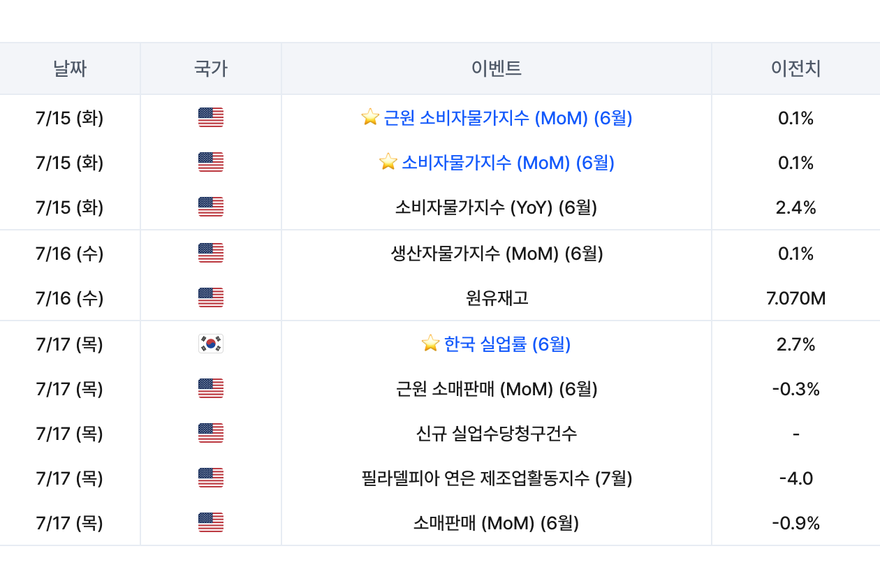
Task: Select the 이전치 column header
Action: click(796, 68)
